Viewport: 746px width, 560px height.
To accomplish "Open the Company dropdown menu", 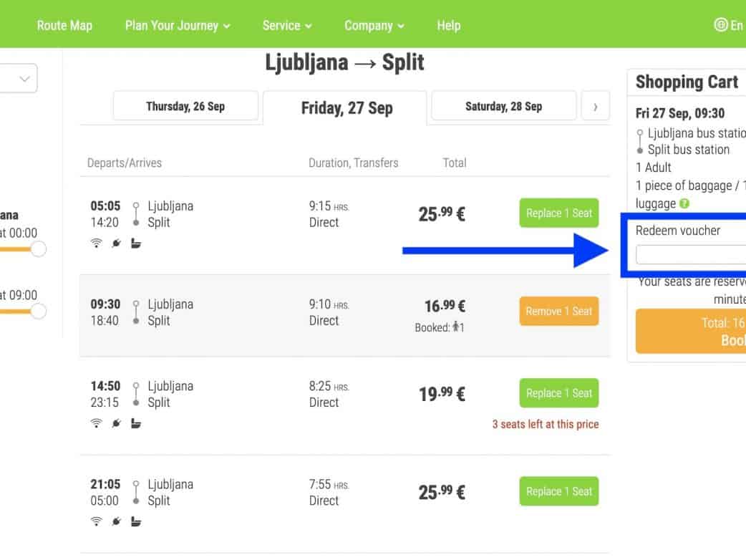I will (x=374, y=25).
